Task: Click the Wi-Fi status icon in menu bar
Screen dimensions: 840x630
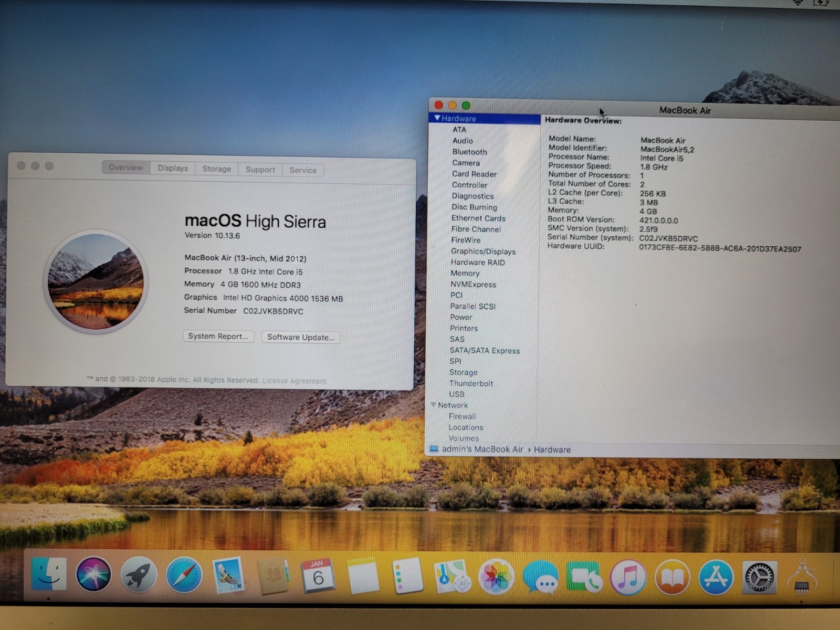Action: point(797,3)
